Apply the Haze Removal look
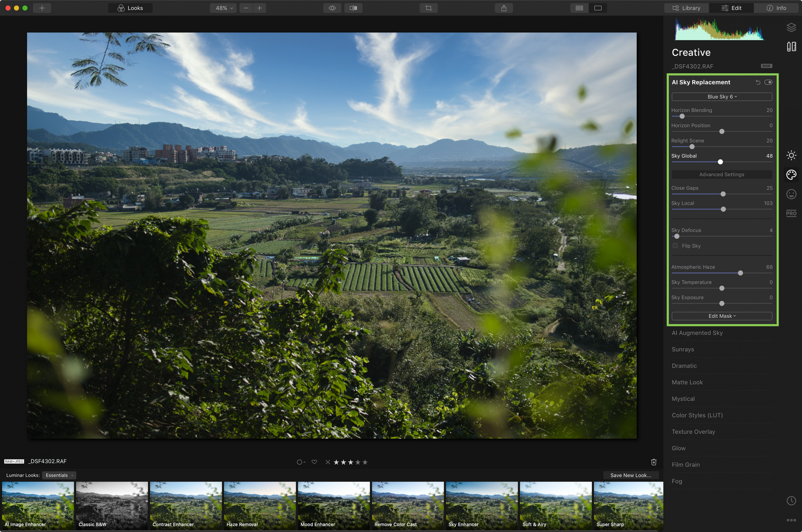This screenshot has height=532, width=802. tap(260, 505)
